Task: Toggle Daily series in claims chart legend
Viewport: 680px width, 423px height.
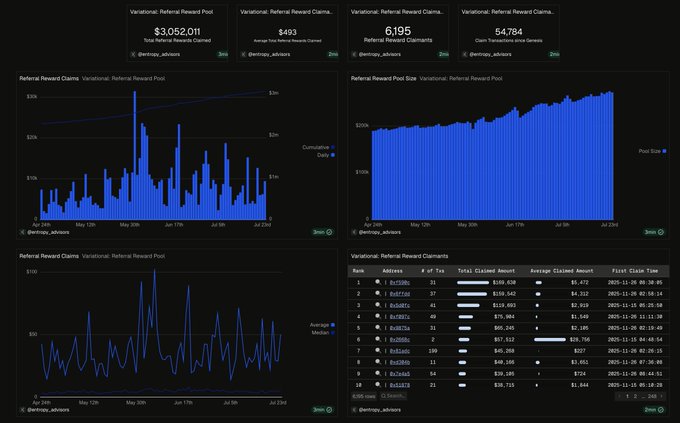Action: tap(326, 155)
